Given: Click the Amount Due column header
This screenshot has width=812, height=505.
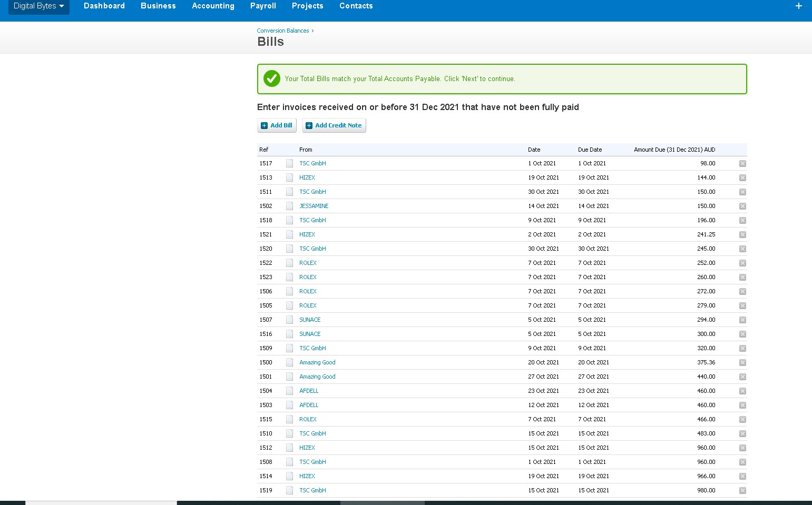Looking at the screenshot, I should pos(674,150).
